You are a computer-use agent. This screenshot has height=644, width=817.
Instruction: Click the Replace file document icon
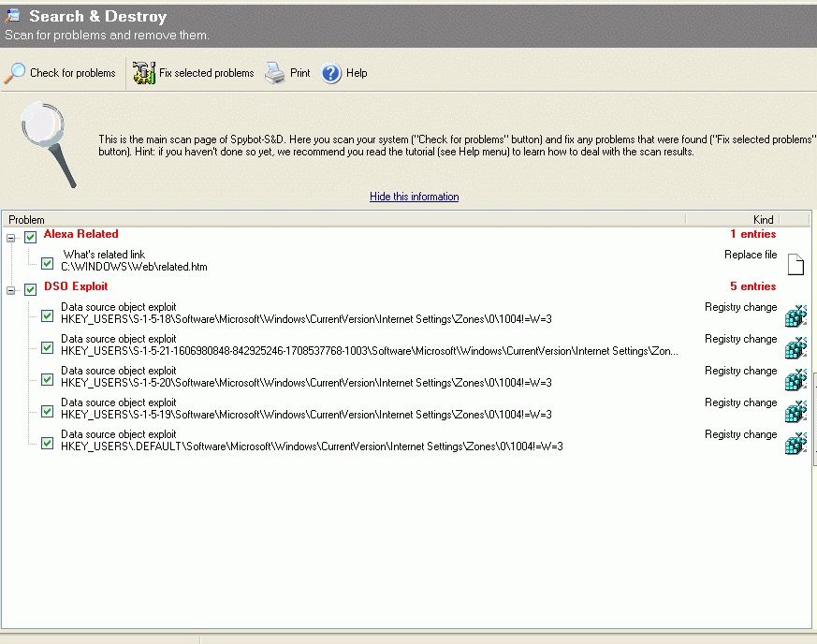(795, 264)
